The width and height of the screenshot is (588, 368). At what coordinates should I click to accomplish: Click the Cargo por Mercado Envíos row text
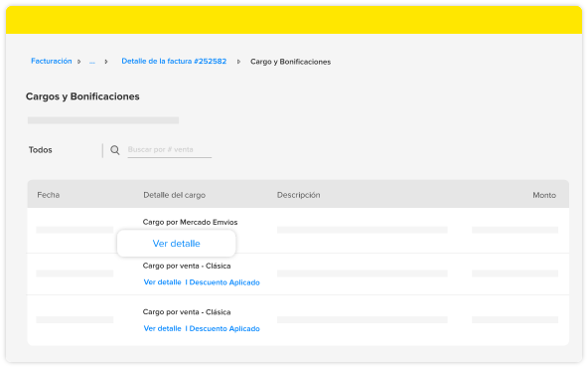pyautogui.click(x=190, y=222)
